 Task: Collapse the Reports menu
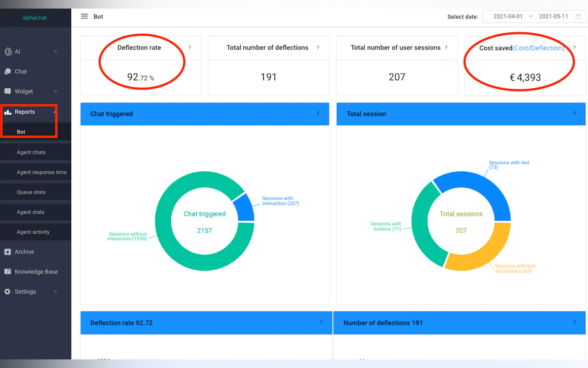(x=54, y=112)
